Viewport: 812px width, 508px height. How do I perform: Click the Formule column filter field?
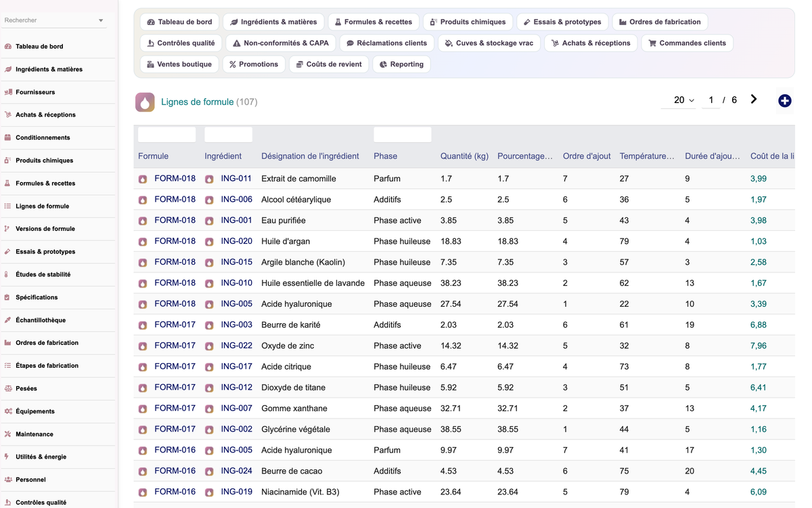167,134
